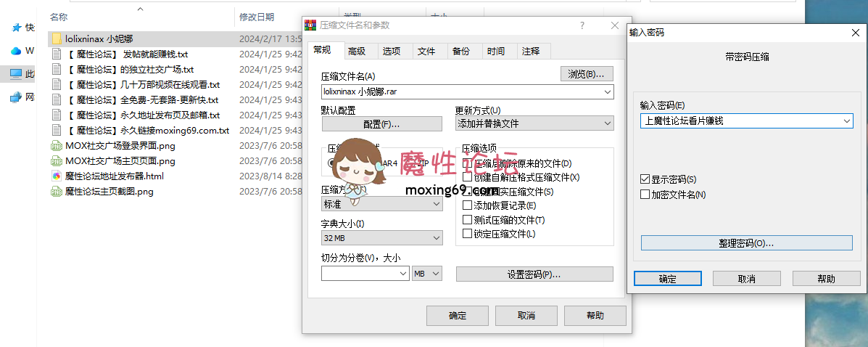This screenshot has width=868, height=347.
Task: Close the 压缩文件名和参数 dialog
Action: tap(614, 25)
